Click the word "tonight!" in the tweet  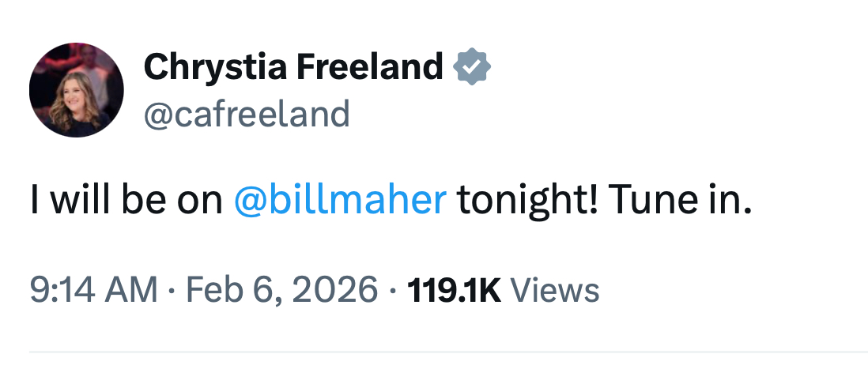click(526, 201)
